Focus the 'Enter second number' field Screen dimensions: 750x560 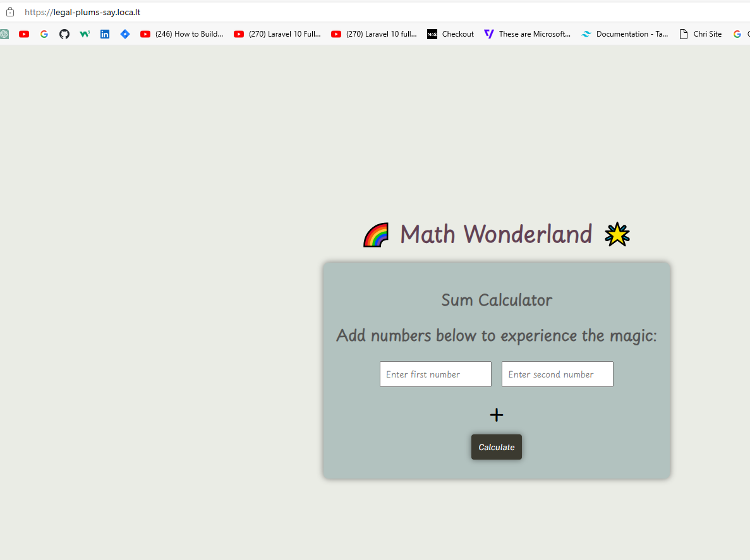557,374
